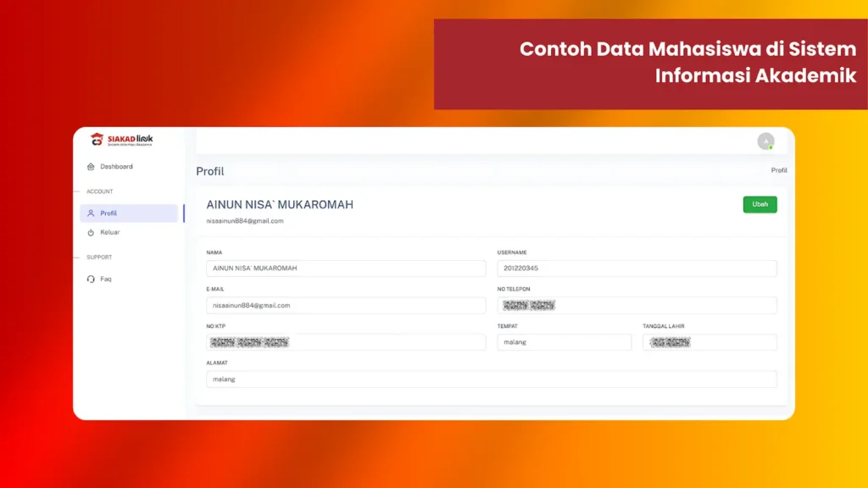Click the AINUN NISA` MUKAROMAH profile heading

pos(280,205)
